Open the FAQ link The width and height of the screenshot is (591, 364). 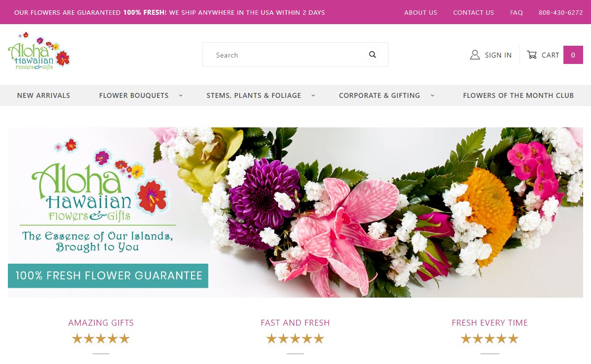[517, 12]
